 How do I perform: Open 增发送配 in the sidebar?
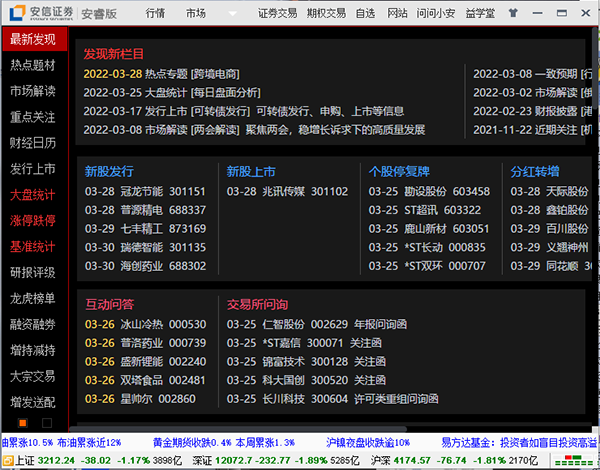tap(33, 402)
